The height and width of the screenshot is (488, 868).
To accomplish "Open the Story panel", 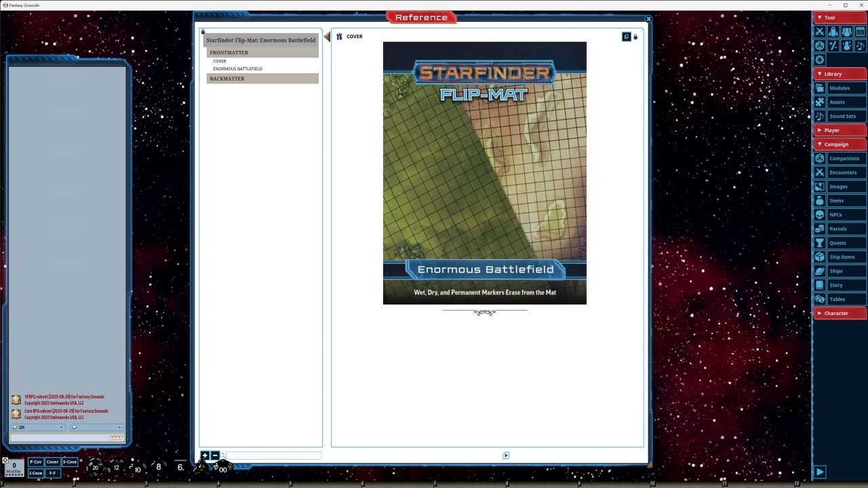I will click(837, 285).
